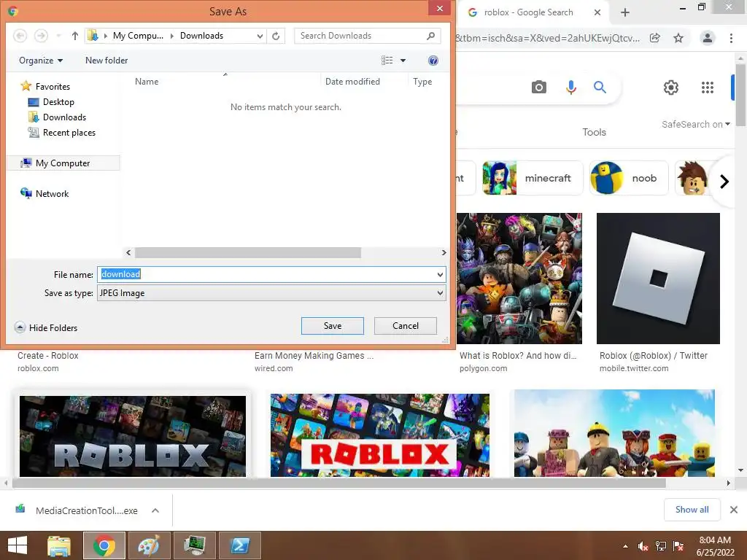Open the red ROBLOX logo image thumbnail
This screenshot has width=747, height=560.
click(x=379, y=435)
